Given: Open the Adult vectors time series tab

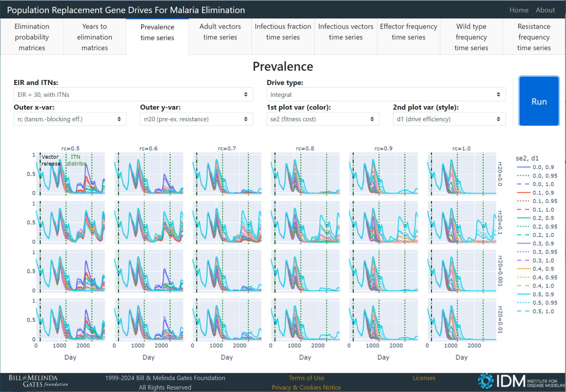Looking at the screenshot, I should pos(220,32).
